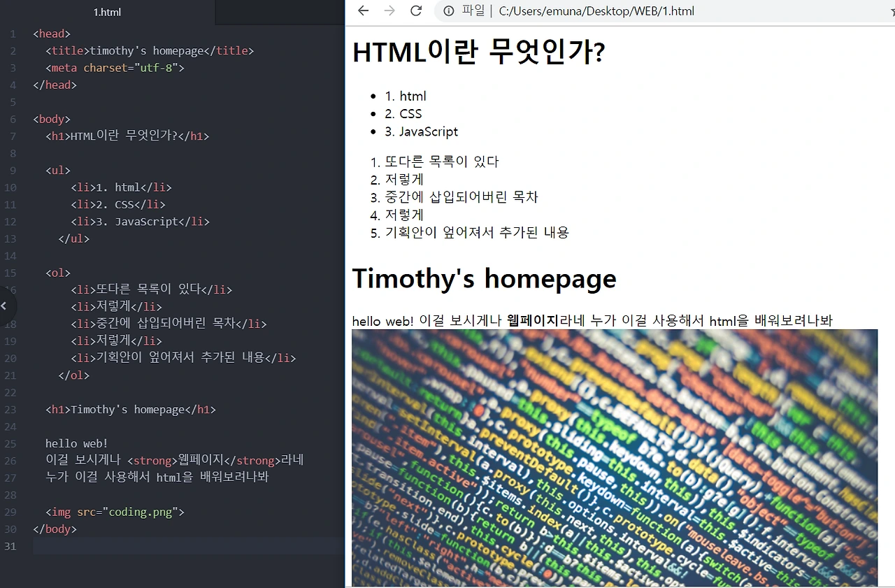Click line number 1 in the gutter
This screenshot has height=588, width=895.
point(13,34)
